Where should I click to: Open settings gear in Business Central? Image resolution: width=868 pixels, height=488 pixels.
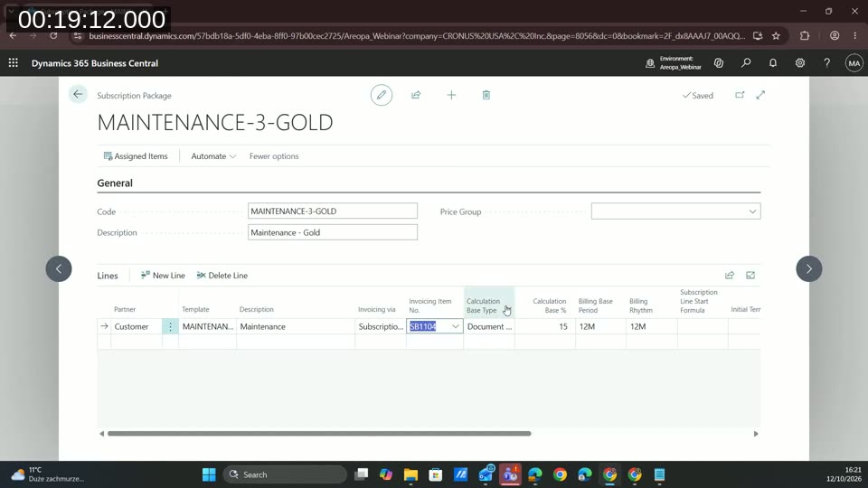pos(800,63)
